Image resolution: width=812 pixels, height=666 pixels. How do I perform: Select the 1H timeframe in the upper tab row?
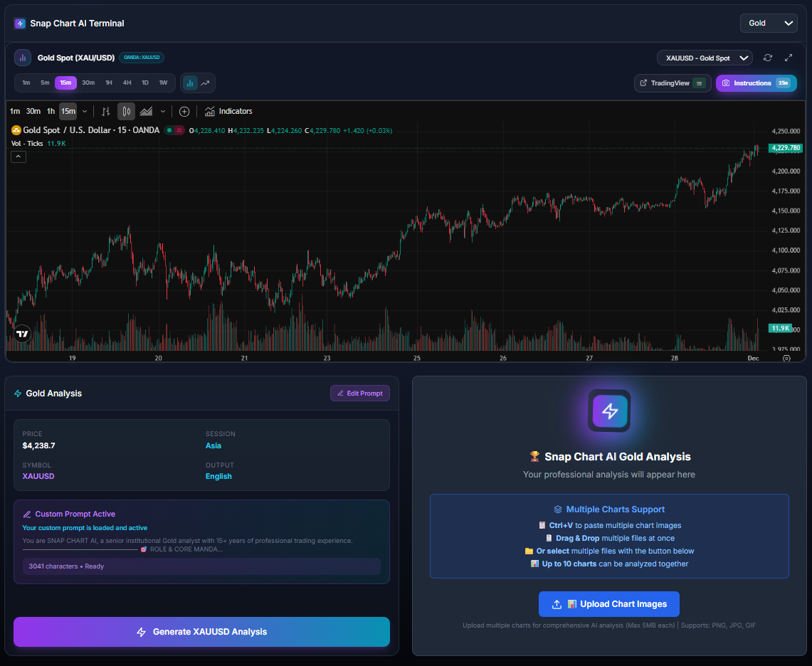coord(109,83)
